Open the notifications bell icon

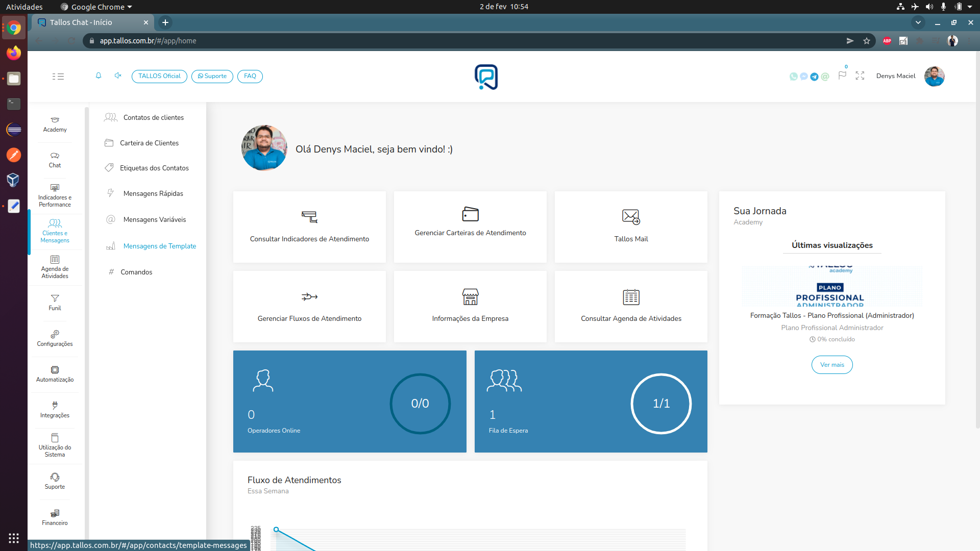coord(99,76)
